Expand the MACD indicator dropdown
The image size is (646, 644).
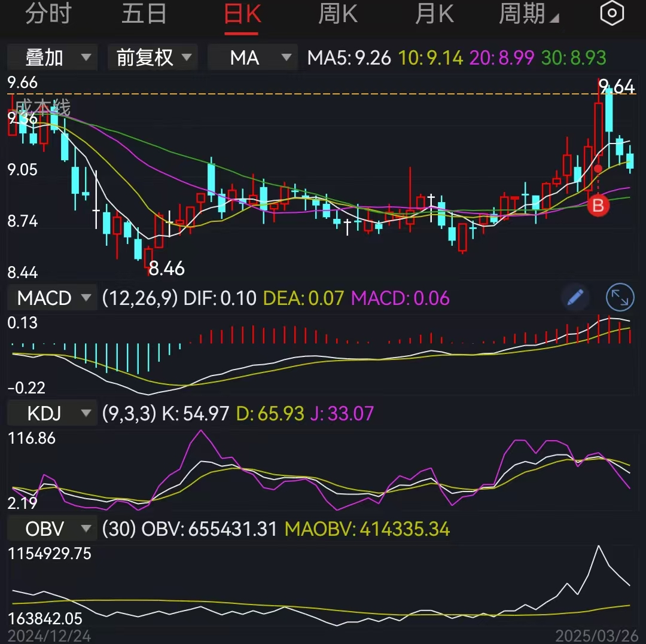point(86,297)
